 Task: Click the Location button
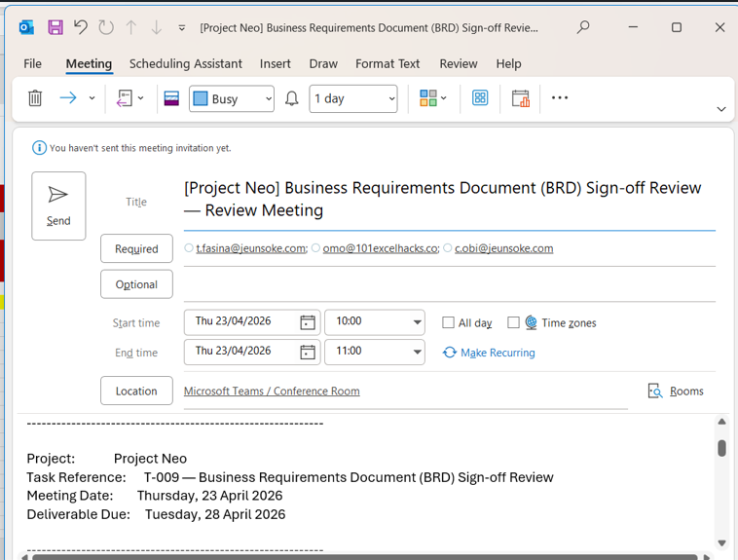[136, 391]
